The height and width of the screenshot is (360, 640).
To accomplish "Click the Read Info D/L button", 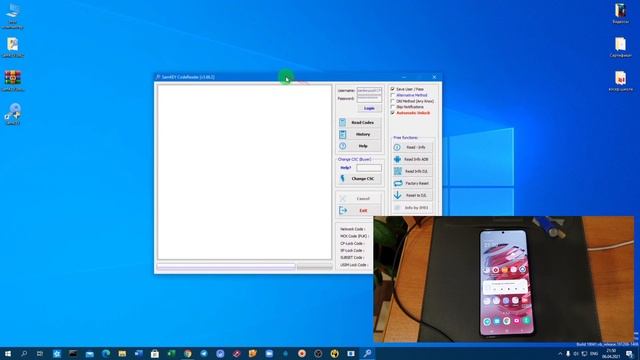I will coord(412,171).
